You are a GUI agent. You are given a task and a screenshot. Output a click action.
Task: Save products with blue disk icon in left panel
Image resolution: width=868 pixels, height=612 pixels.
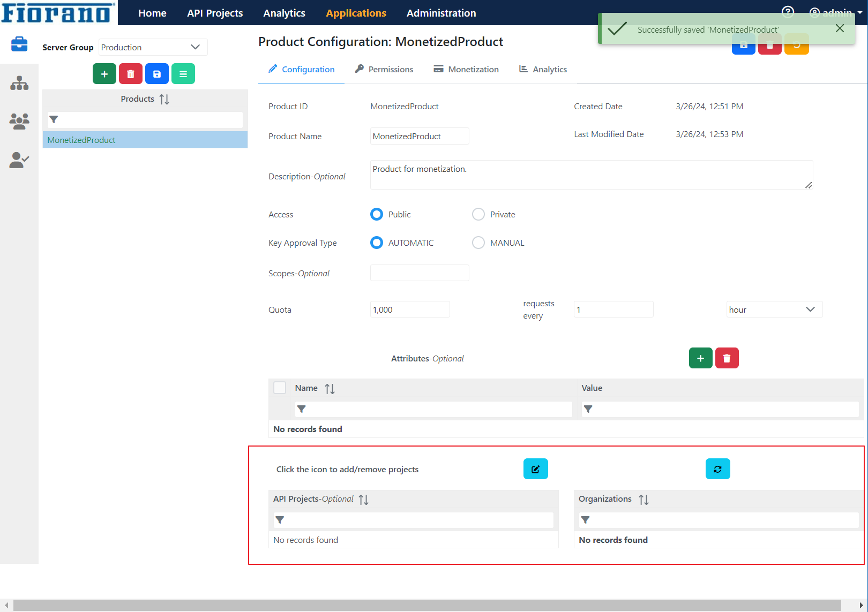(157, 74)
